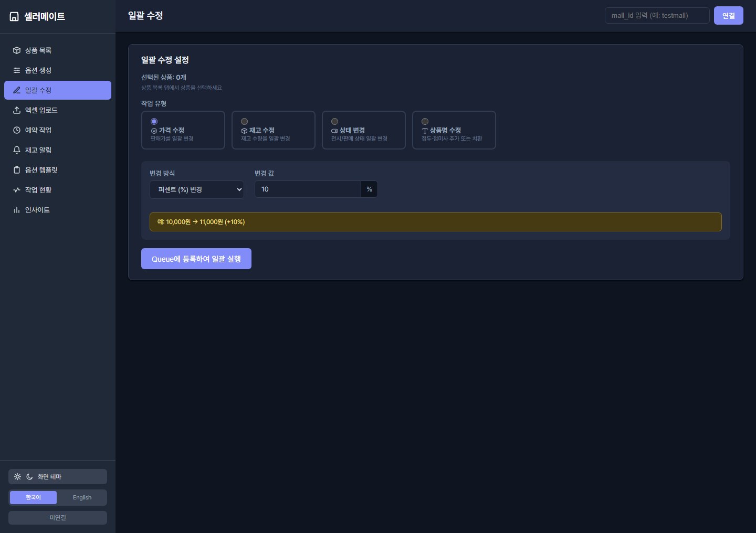Click the activity pulse icon beside 작업 현황
Screen dimensions: 756x533
[x=17, y=190]
